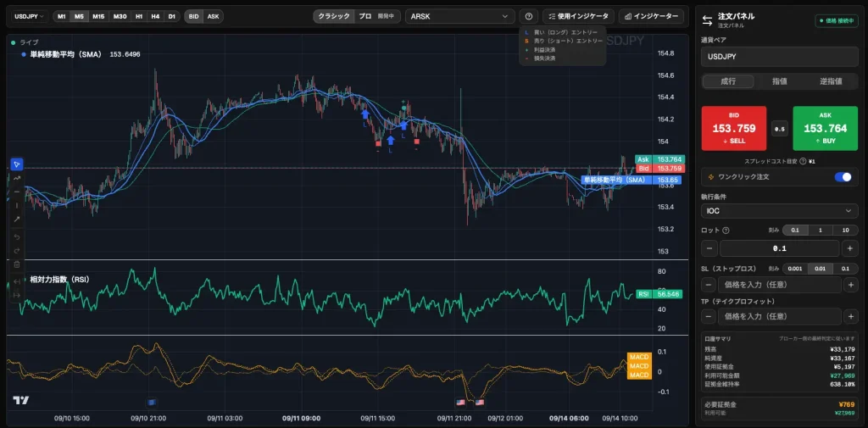The height and width of the screenshot is (428, 868).
Task: Click the lot size field showing 0.1
Action: tap(780, 248)
